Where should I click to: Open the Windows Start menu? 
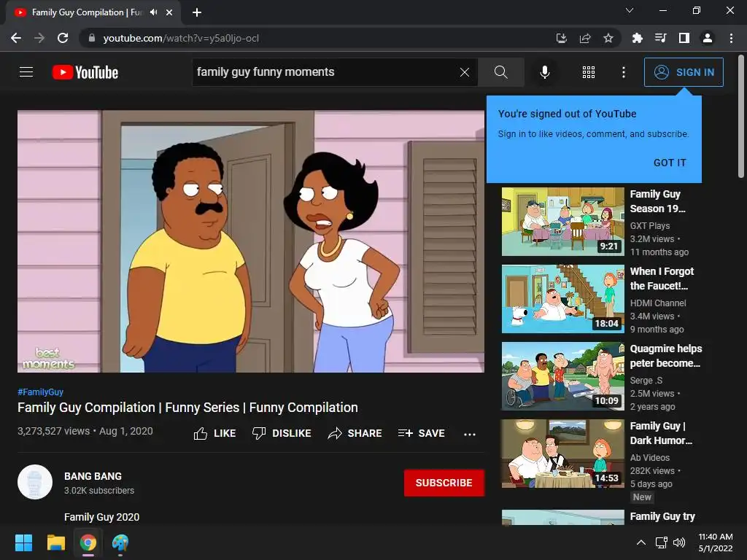coord(23,542)
